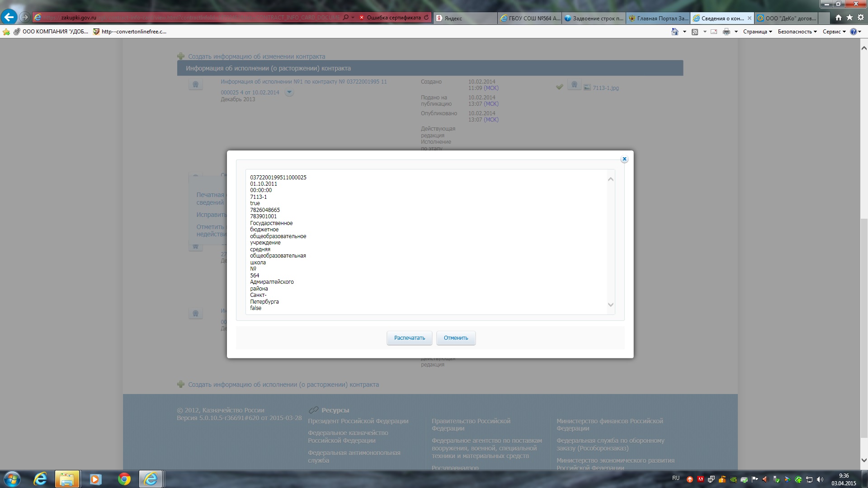The width and height of the screenshot is (868, 488).
Task: Open the Favorites star icon
Action: coord(849,18)
